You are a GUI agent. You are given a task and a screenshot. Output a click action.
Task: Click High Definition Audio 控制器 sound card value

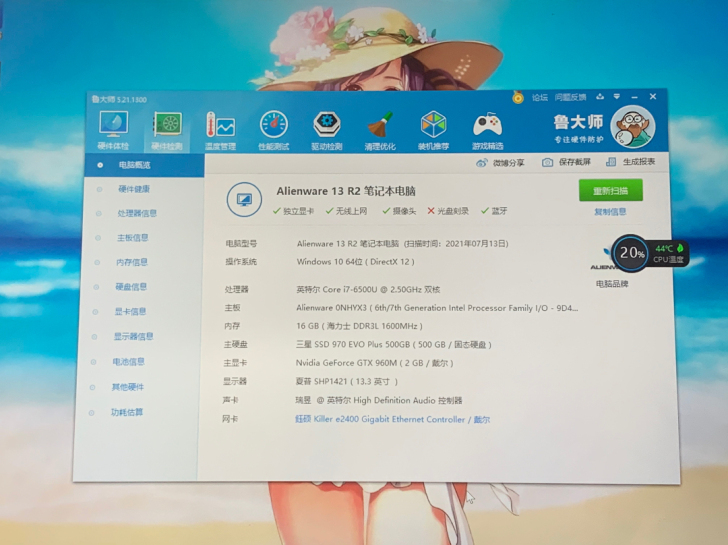379,400
